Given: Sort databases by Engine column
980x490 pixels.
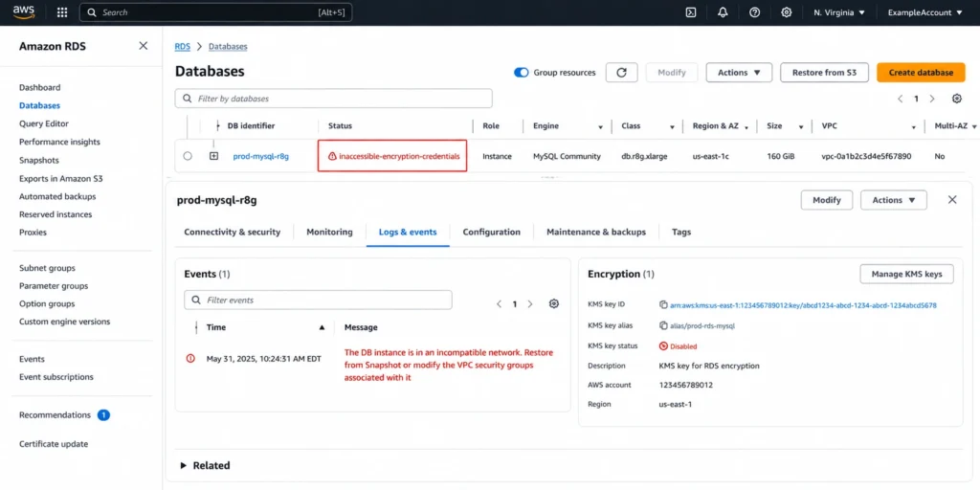Looking at the screenshot, I should click(x=600, y=127).
